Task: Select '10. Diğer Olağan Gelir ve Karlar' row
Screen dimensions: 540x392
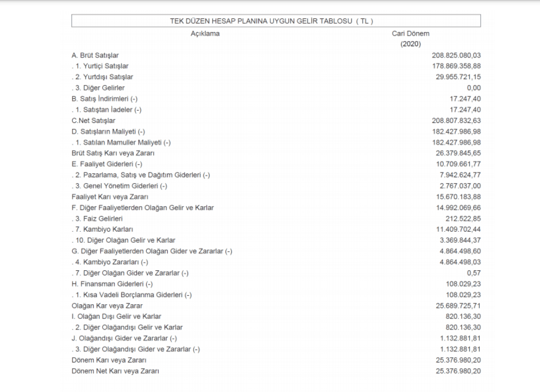Action: click(x=123, y=240)
